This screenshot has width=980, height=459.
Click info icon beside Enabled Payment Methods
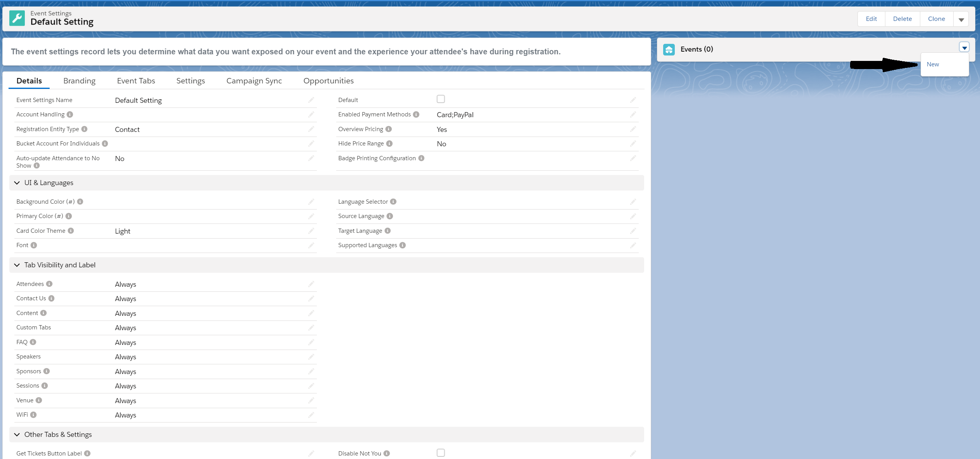416,114
